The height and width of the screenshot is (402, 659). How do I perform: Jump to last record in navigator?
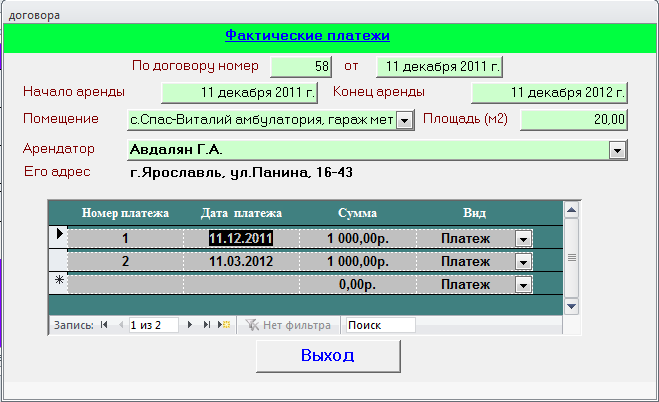207,325
